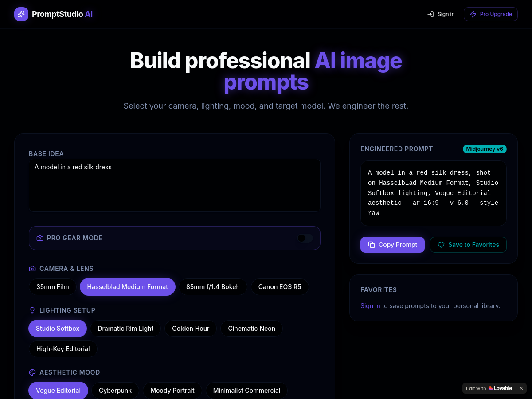Choose High-Key Editorial lighting

[63, 349]
